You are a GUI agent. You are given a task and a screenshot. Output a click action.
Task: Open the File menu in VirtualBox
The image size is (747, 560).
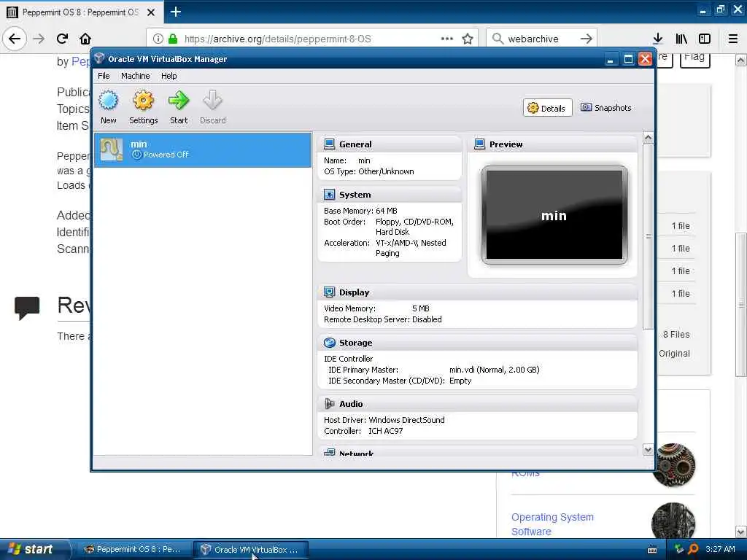pos(104,76)
